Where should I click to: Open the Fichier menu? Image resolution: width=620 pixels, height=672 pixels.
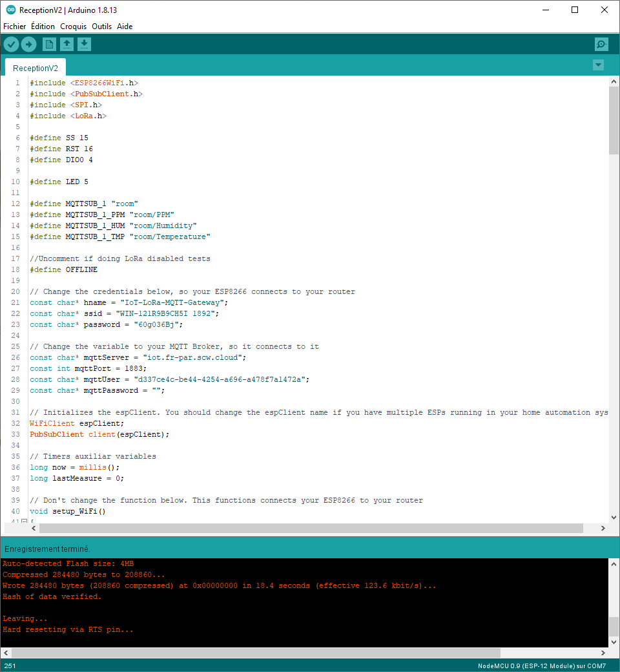[x=14, y=26]
